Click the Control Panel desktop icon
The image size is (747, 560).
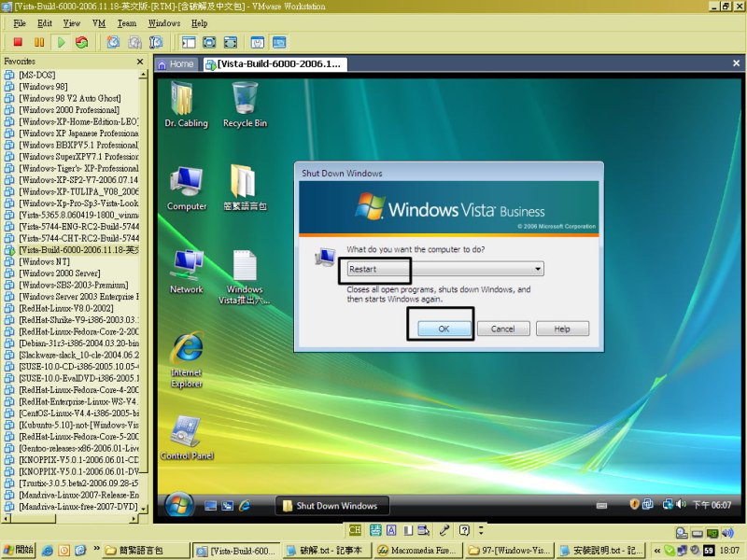pos(187,438)
